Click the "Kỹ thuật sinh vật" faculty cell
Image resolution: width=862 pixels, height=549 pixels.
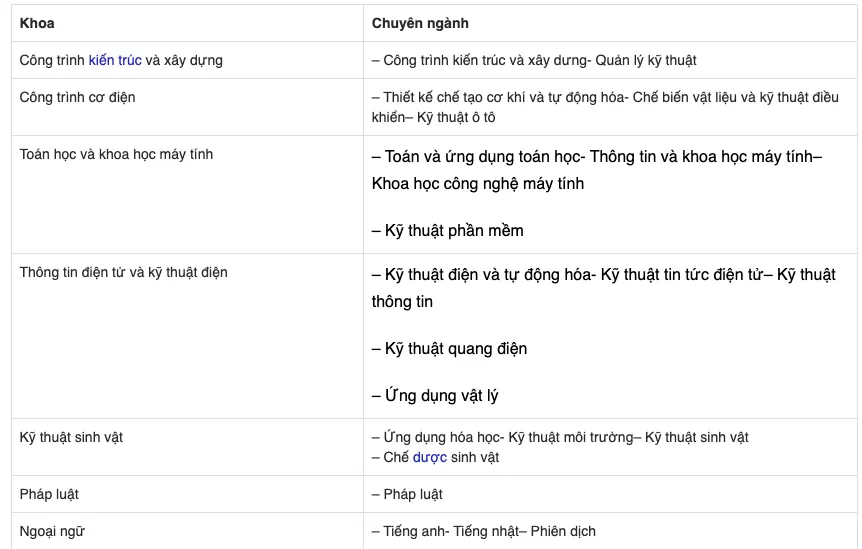coord(71,437)
